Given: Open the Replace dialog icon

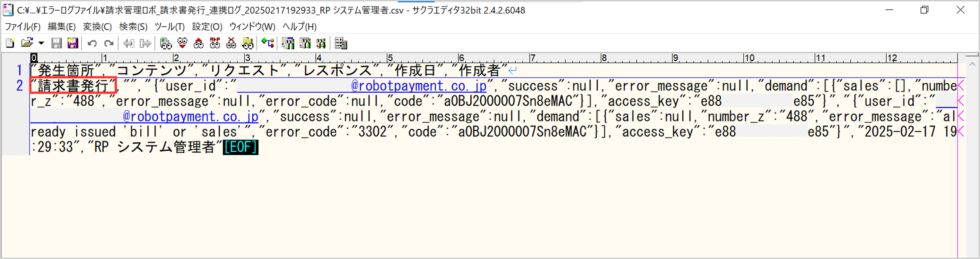Looking at the screenshot, I should point(215,43).
